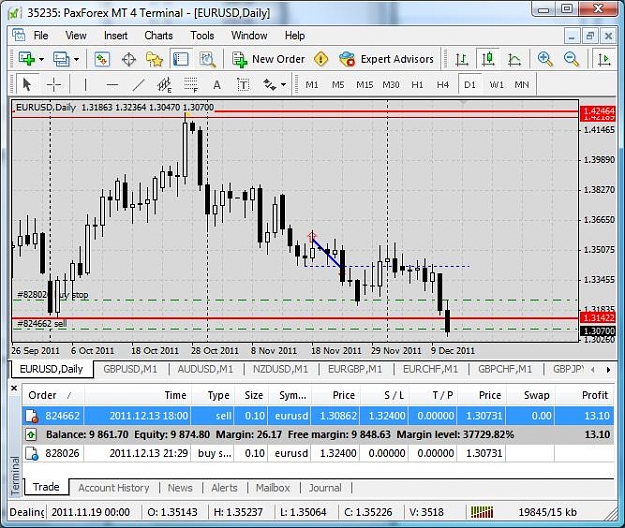The image size is (625, 528).
Task: Click the Zoom In magnifier
Action: tap(545, 59)
